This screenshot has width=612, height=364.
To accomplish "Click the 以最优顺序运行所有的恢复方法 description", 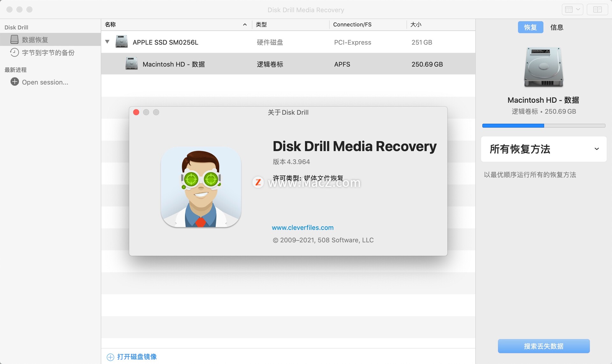I will tap(530, 175).
